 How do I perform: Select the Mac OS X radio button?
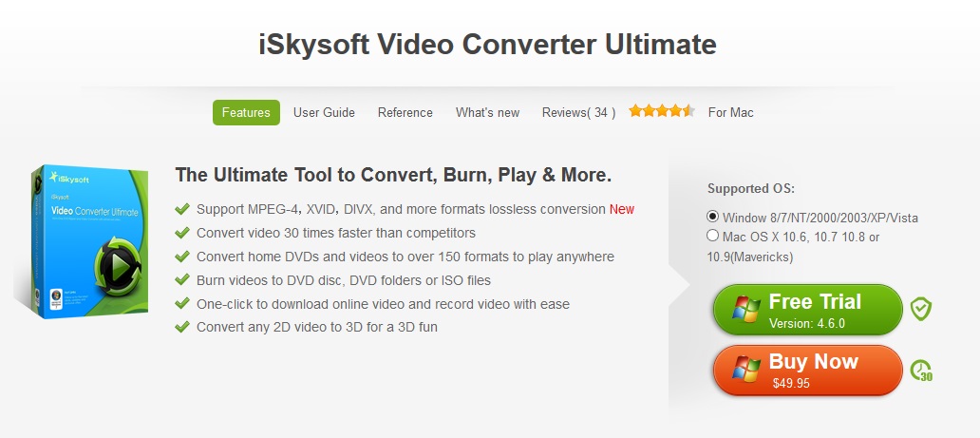[712, 236]
